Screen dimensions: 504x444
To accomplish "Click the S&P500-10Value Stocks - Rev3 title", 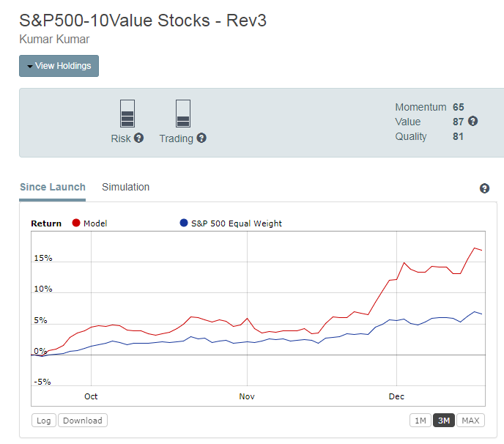I will click(143, 21).
